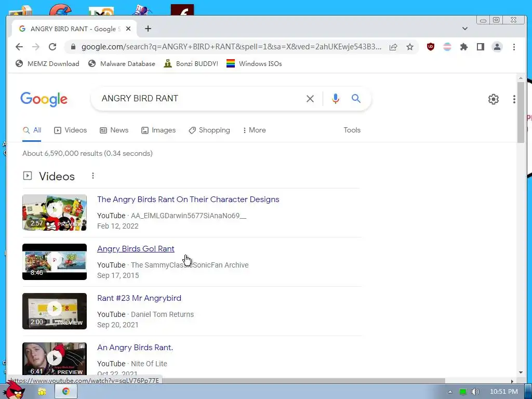This screenshot has width=532, height=399.
Task: Open the volume speaker tray icon
Action: click(x=475, y=392)
